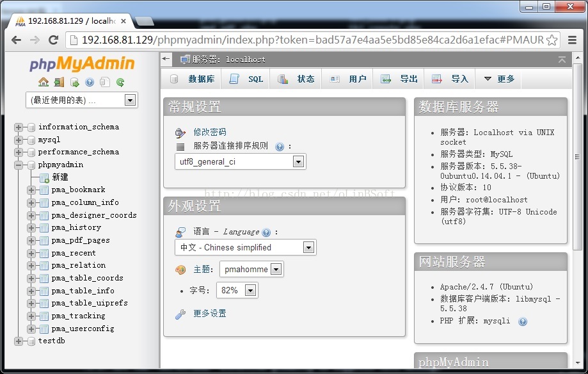Open the 状态 tab

[x=296, y=79]
